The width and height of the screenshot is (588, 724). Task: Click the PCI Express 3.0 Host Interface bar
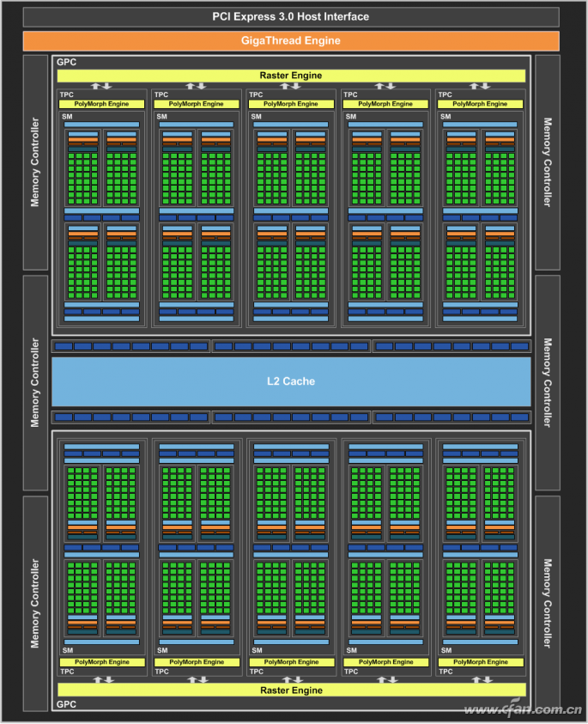tap(291, 16)
